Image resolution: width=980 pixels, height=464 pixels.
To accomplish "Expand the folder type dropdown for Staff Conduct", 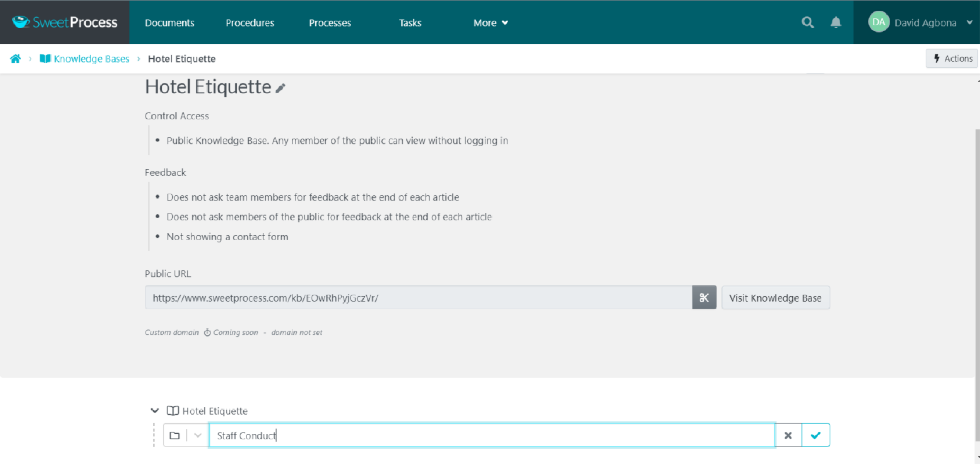I will tap(198, 435).
